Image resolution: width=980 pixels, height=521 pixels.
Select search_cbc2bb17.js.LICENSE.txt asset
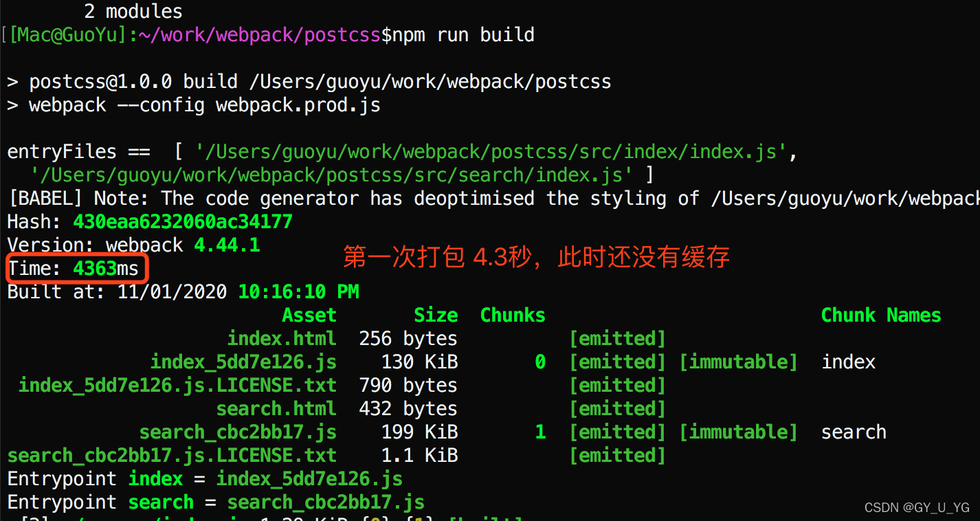point(172,456)
